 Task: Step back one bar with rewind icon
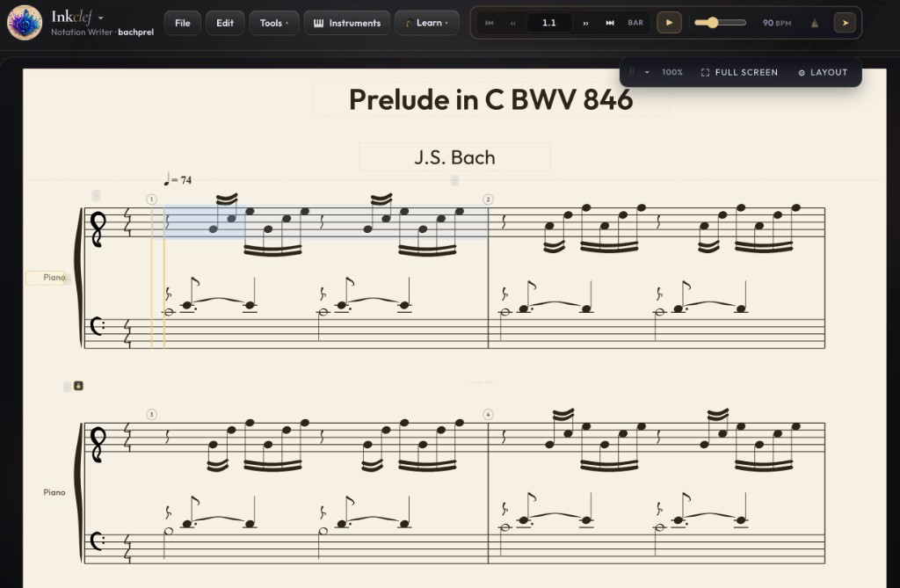tap(513, 23)
